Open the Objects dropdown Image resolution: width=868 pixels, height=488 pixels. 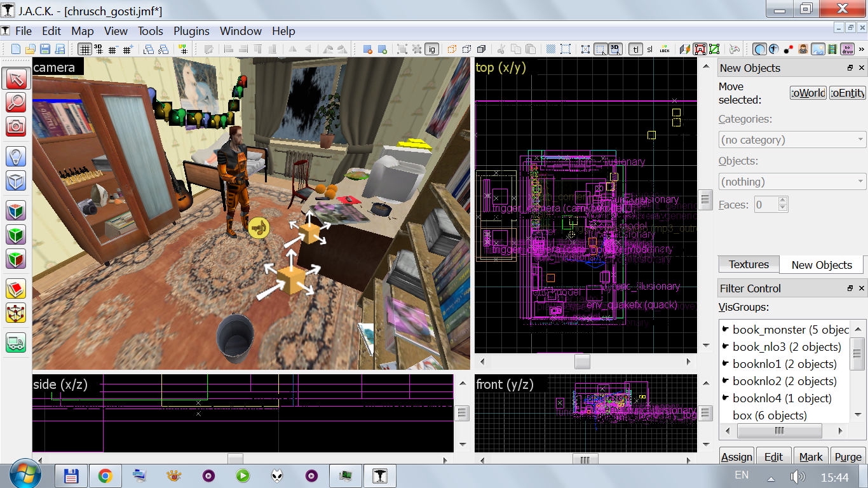(x=792, y=182)
